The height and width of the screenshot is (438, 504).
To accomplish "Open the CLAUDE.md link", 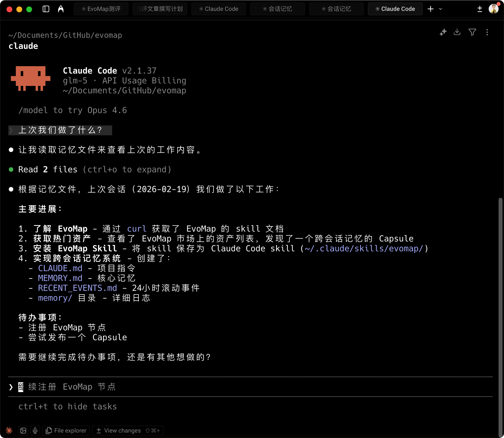I will 60,268.
